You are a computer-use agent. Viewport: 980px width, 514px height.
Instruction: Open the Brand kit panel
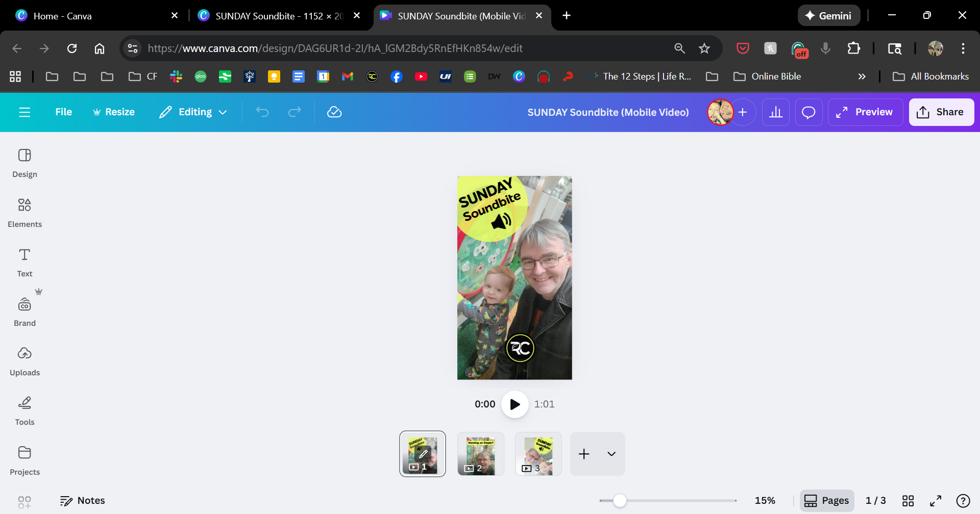(24, 311)
